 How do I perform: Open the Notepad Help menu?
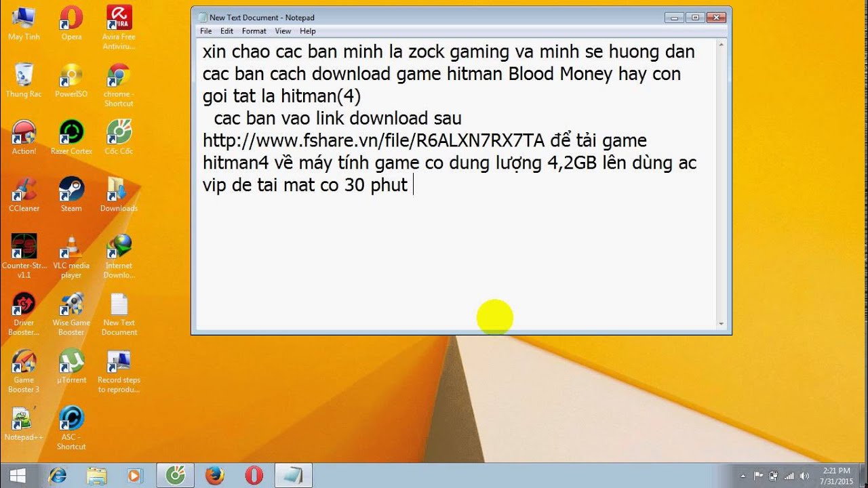point(308,31)
